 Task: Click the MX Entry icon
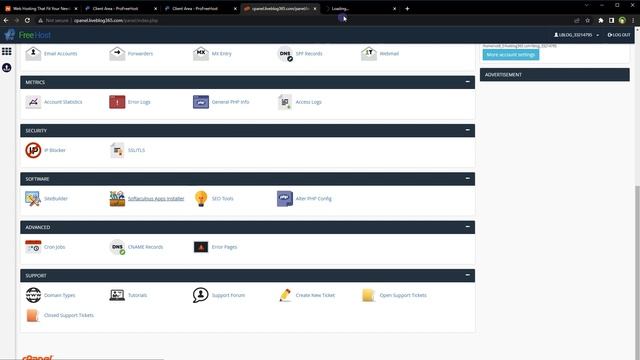click(201, 53)
